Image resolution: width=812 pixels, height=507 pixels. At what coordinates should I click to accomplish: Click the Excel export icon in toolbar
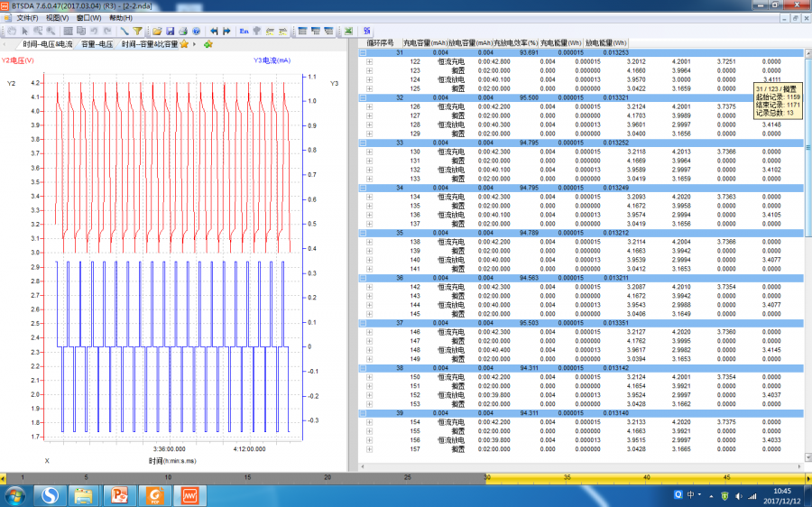coord(348,31)
